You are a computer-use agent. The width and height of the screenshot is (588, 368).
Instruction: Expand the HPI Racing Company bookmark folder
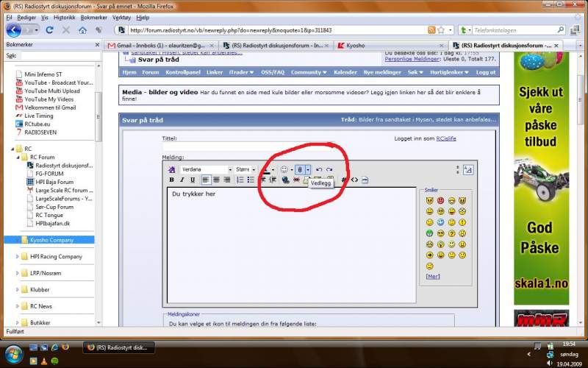point(18,257)
